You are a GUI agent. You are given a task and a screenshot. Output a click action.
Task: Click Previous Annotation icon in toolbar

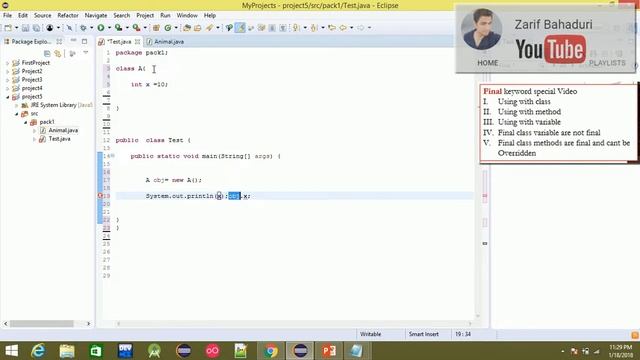tap(314, 28)
